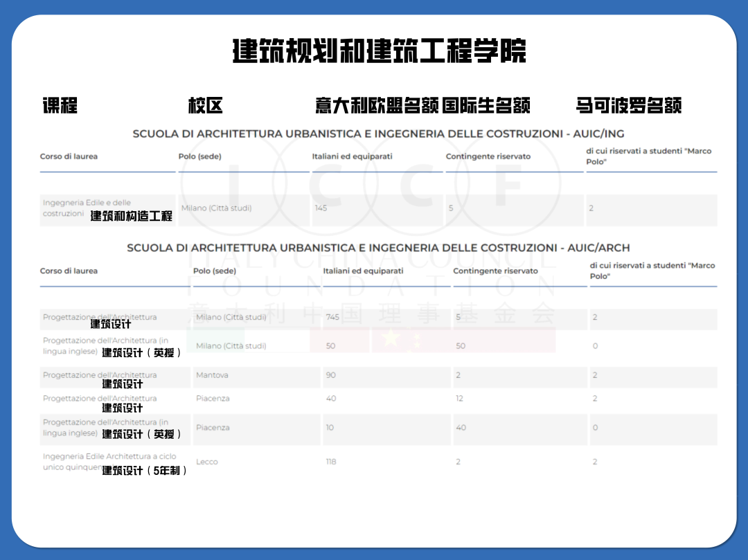Select Marco Polo value 2 in Mantova row

click(x=595, y=375)
